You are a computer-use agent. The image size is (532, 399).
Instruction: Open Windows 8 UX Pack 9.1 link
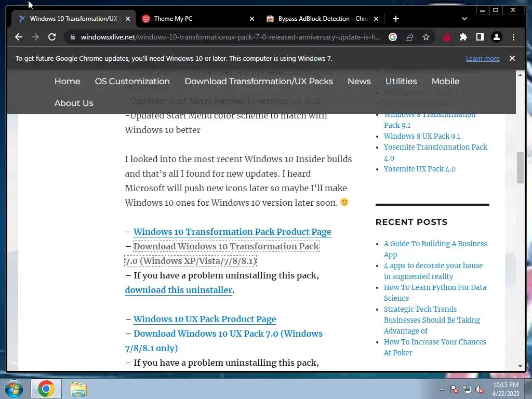coord(422,136)
